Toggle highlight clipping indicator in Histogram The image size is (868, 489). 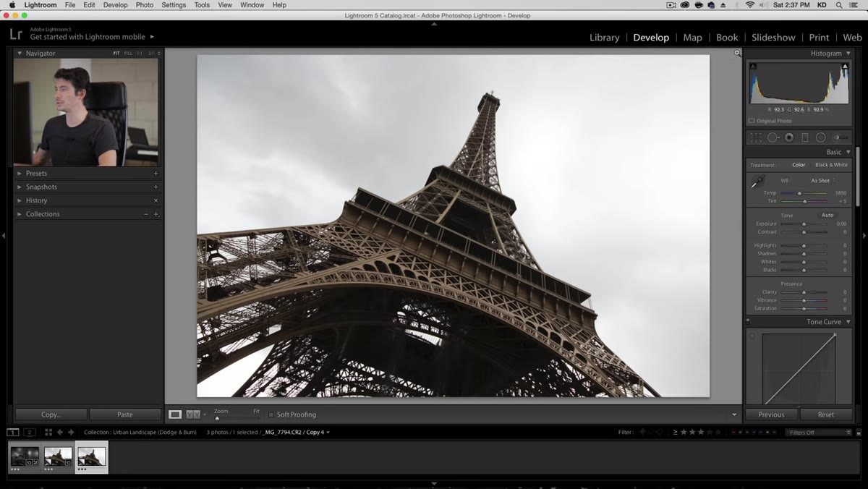pyautogui.click(x=845, y=67)
